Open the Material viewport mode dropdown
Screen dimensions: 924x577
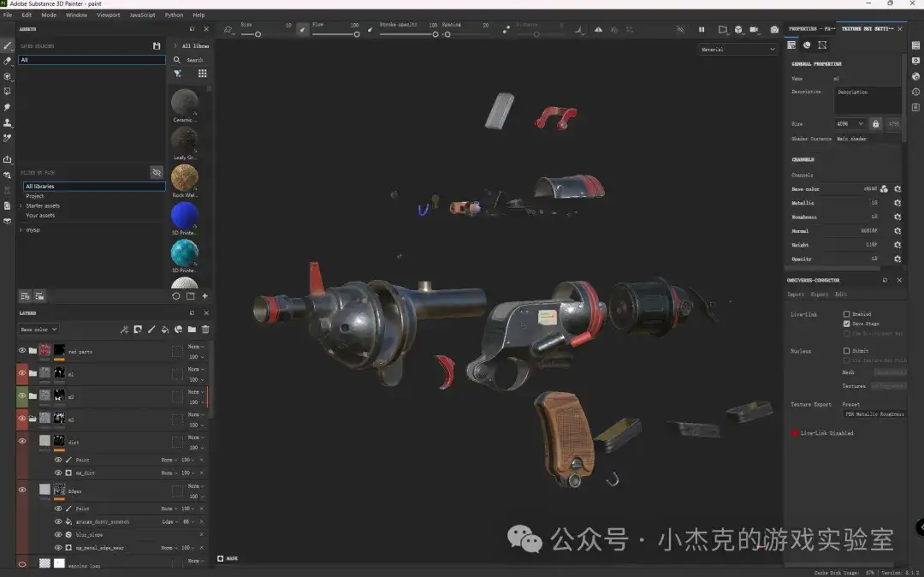point(737,50)
